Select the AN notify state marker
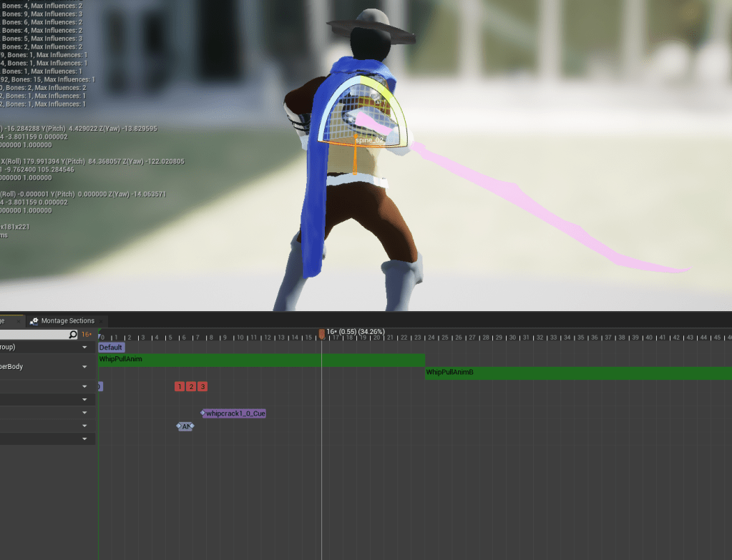732x560 pixels. click(x=185, y=426)
